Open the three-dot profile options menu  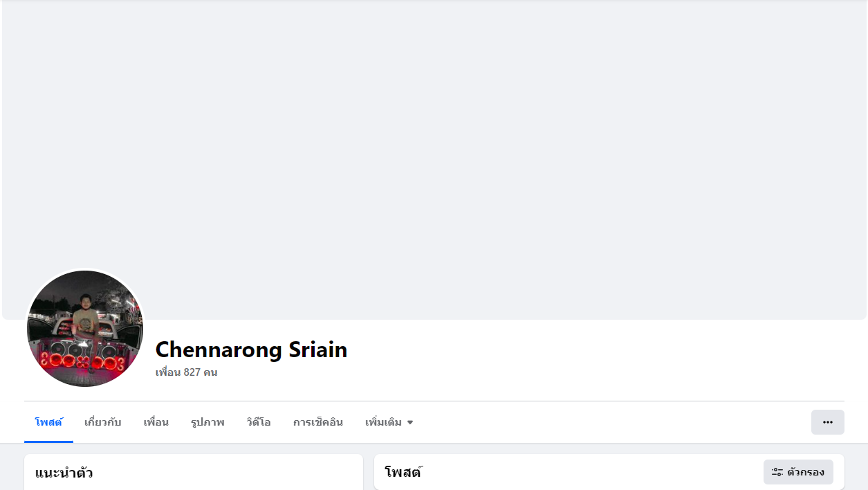point(827,422)
